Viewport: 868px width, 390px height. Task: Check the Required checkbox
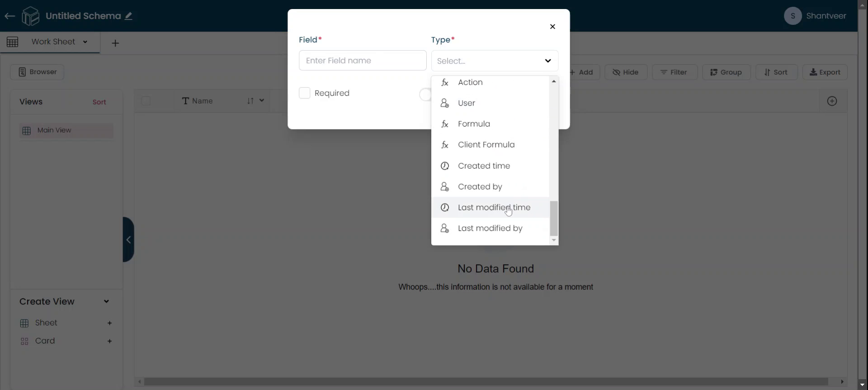pos(305,93)
